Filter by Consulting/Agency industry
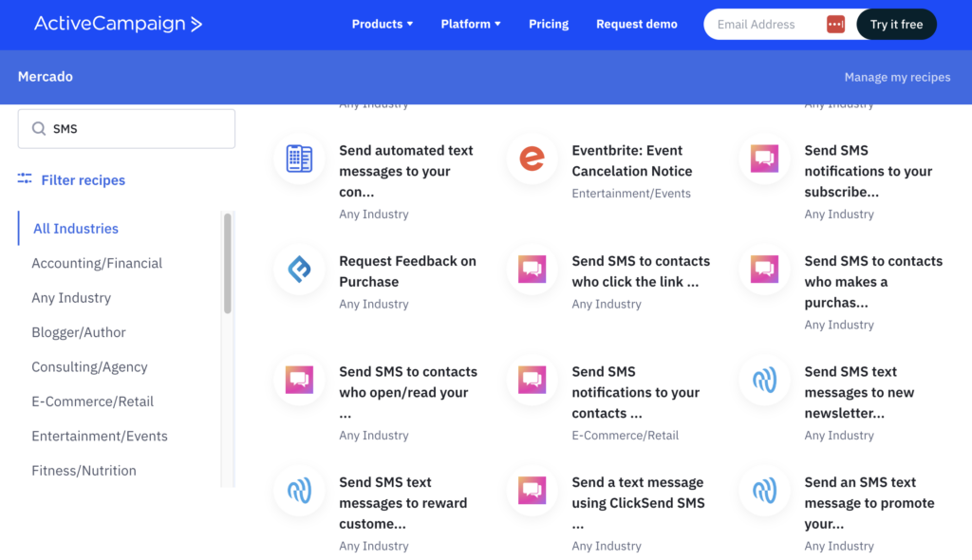 click(89, 366)
